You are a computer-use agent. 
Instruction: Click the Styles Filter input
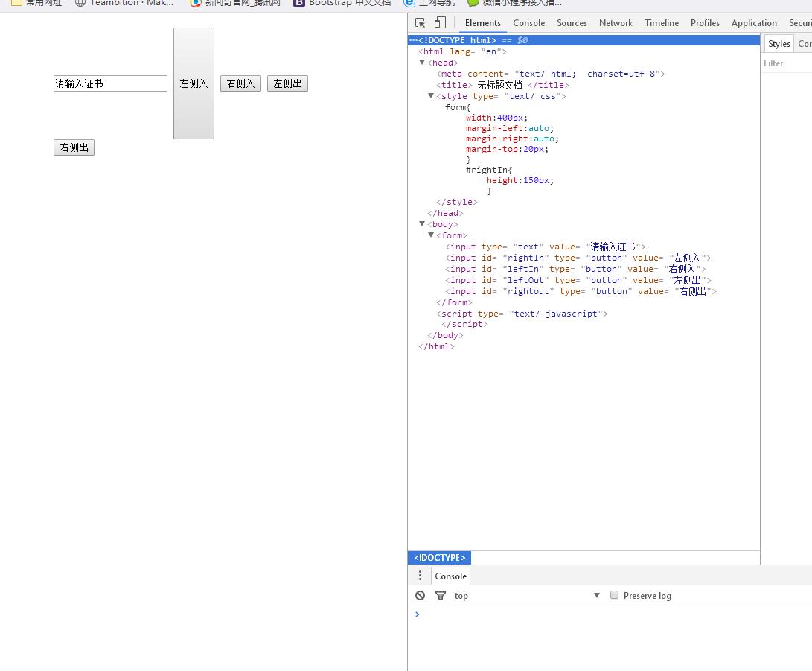pyautogui.click(x=787, y=63)
